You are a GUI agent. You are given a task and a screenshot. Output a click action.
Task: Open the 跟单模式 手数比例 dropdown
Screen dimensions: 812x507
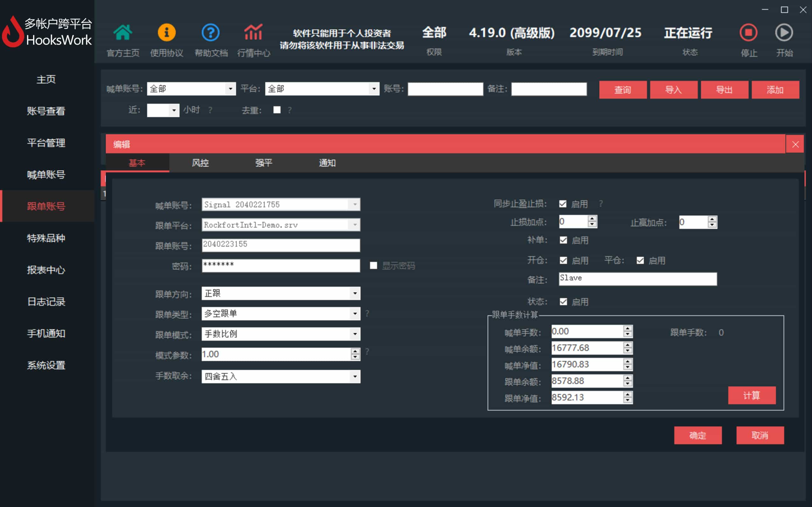coord(281,334)
